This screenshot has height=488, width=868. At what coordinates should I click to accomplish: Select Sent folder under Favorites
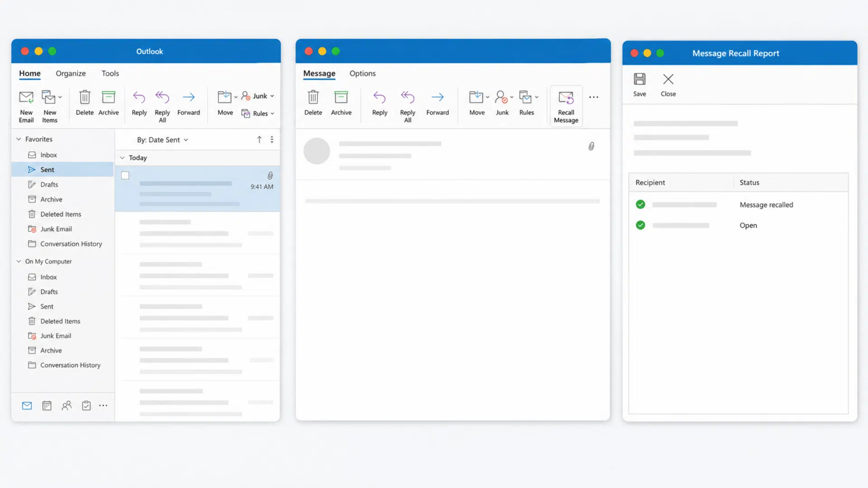(x=63, y=170)
